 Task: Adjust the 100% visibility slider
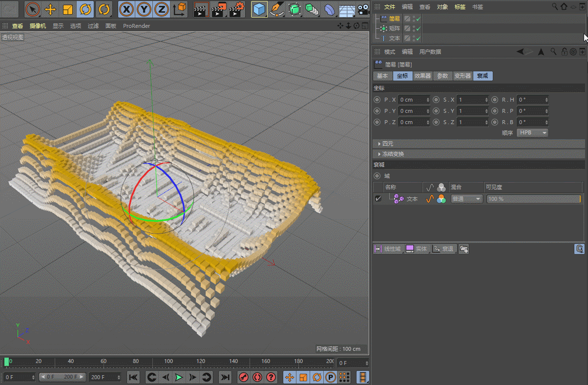point(534,199)
